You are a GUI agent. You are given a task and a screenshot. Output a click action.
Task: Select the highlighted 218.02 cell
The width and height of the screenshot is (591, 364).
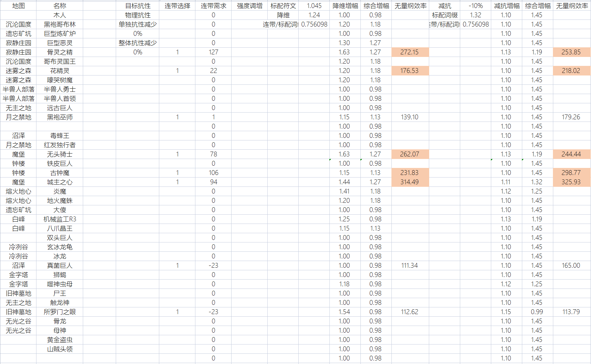[x=572, y=71]
